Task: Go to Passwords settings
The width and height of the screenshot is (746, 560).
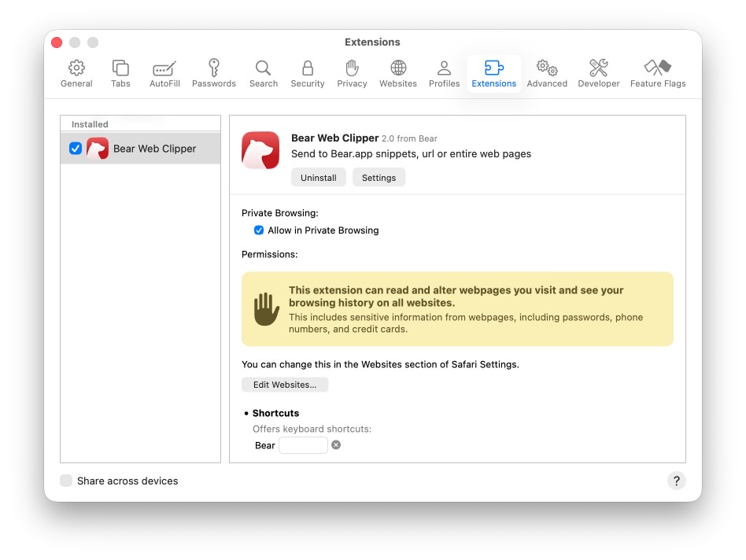Action: click(214, 74)
